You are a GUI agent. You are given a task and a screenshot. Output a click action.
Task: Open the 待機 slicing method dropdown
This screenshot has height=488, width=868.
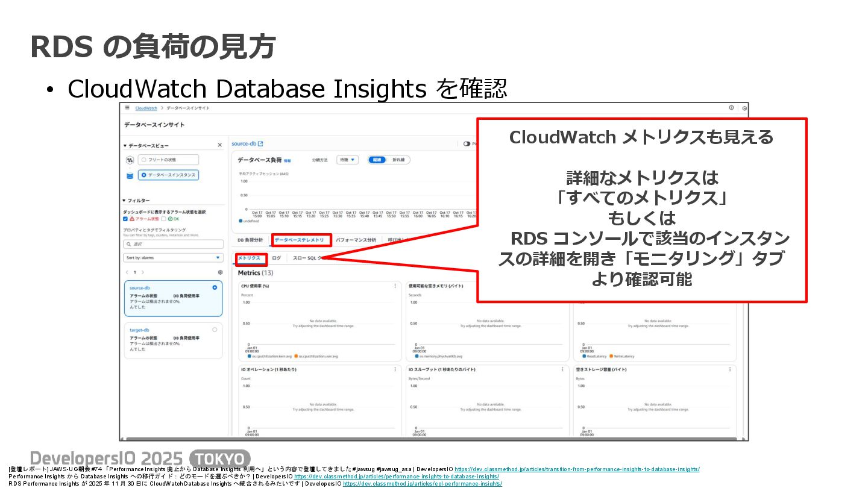[348, 160]
